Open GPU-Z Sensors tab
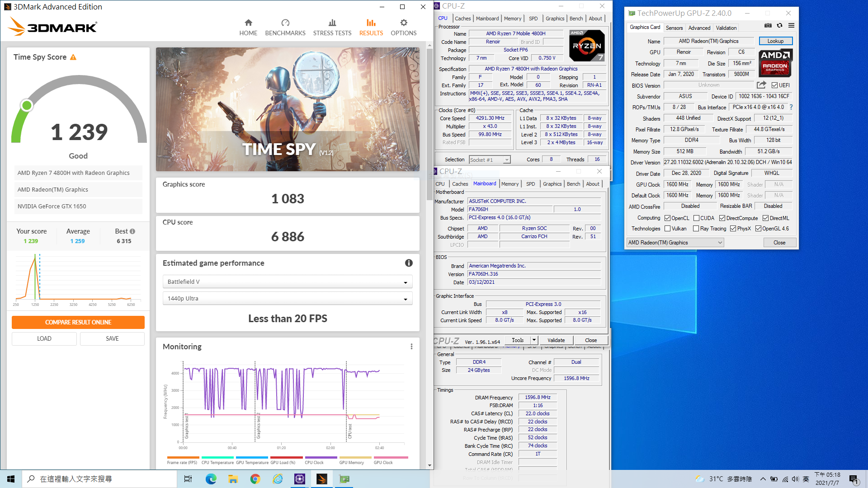Image resolution: width=868 pixels, height=488 pixels. coord(674,28)
